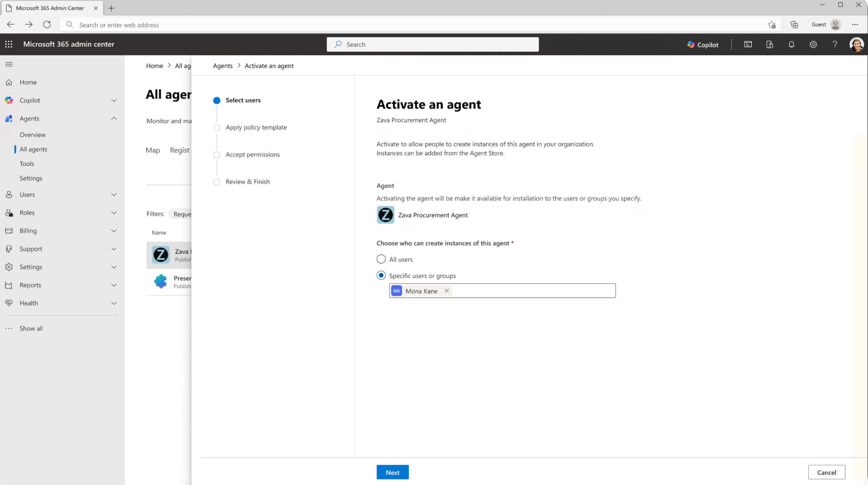
Task: Expand the Copilot navigation section
Action: click(x=114, y=101)
